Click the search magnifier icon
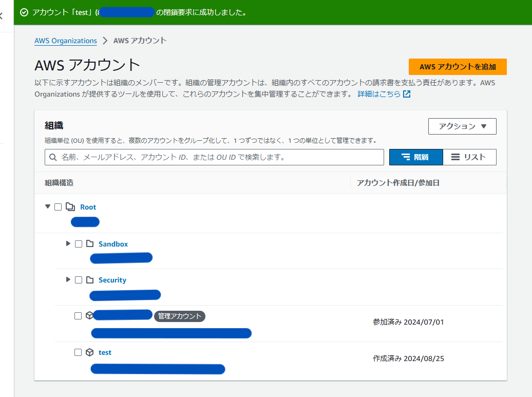532x397 pixels. coord(53,157)
